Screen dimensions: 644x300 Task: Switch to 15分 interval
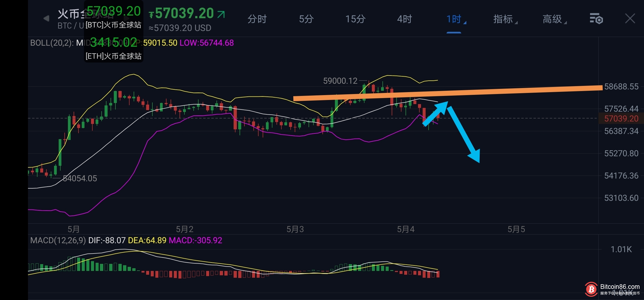355,19
